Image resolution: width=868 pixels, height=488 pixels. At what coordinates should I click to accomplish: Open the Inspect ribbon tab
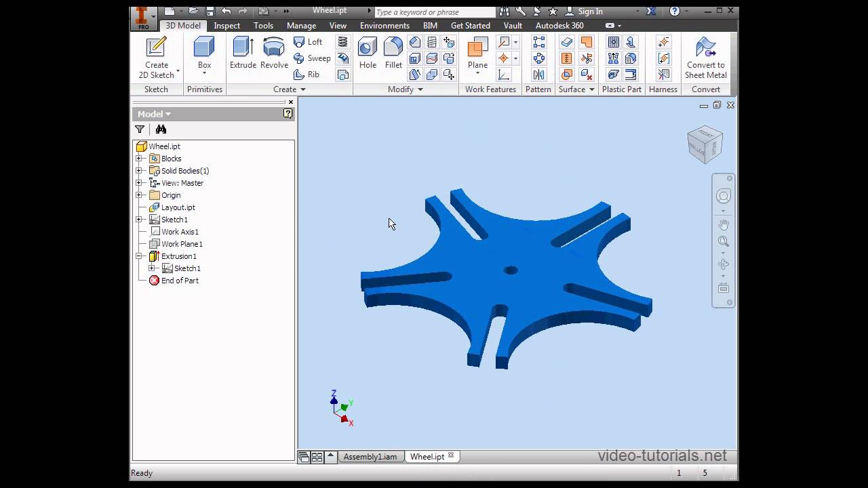pyautogui.click(x=226, y=26)
